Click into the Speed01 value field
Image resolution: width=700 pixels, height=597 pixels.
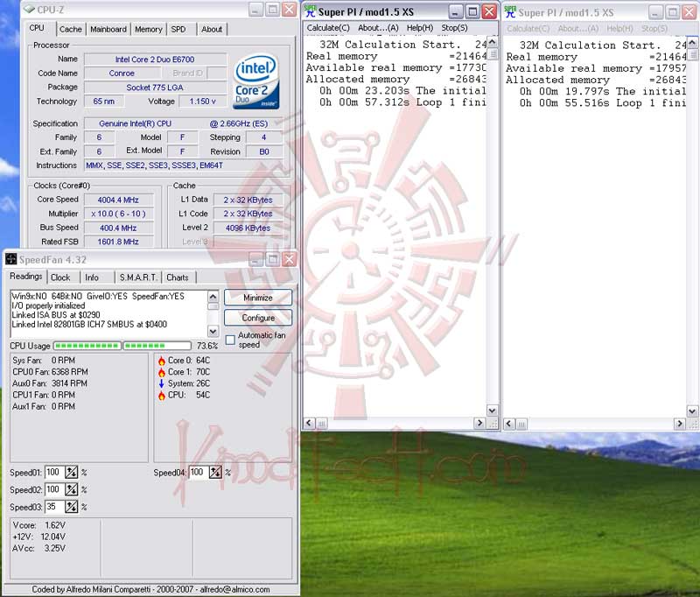coord(55,472)
